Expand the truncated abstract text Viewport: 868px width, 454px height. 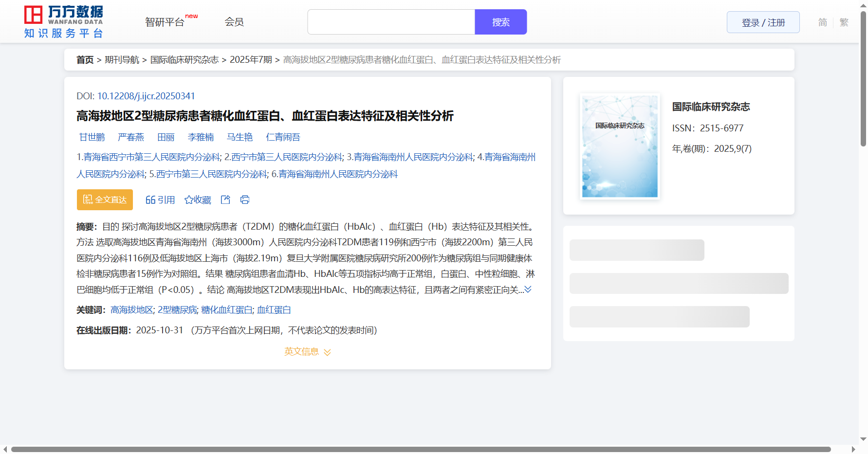point(528,290)
